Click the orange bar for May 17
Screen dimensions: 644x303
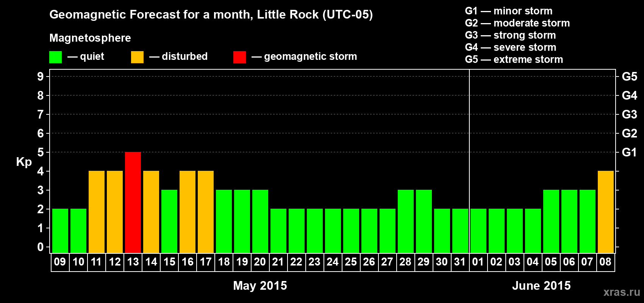pyautogui.click(x=206, y=212)
